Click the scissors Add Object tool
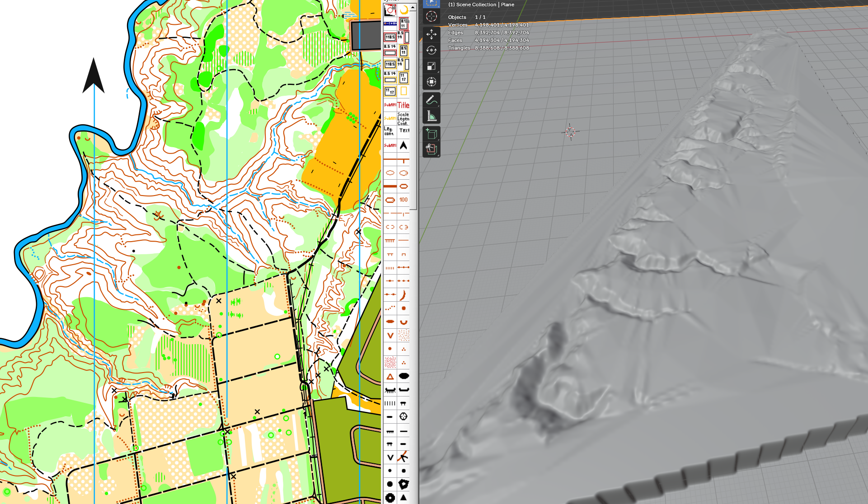Viewport: 868px width, 504px height. [431, 149]
